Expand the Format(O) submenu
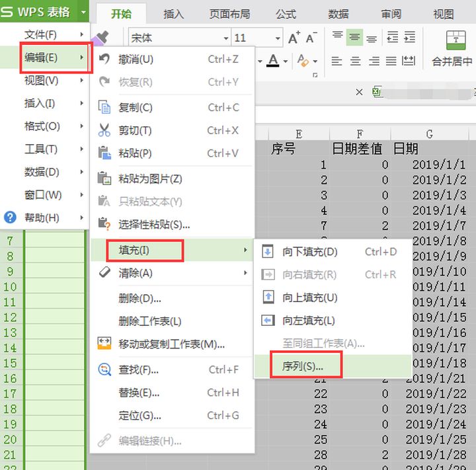 [x=82, y=126]
